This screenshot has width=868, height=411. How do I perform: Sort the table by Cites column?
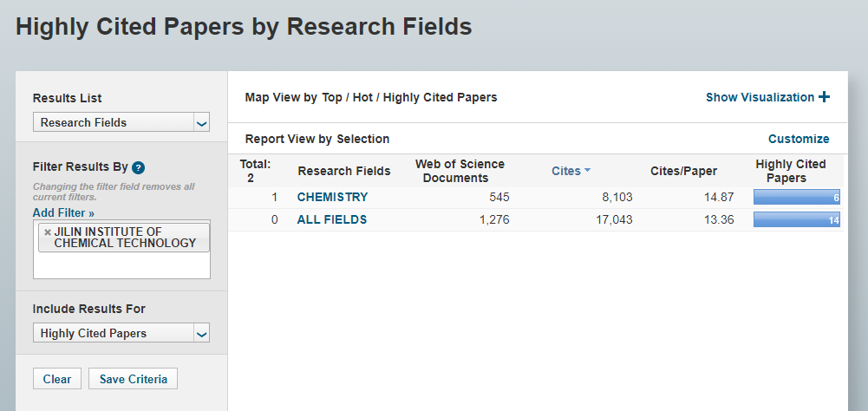pyautogui.click(x=565, y=171)
